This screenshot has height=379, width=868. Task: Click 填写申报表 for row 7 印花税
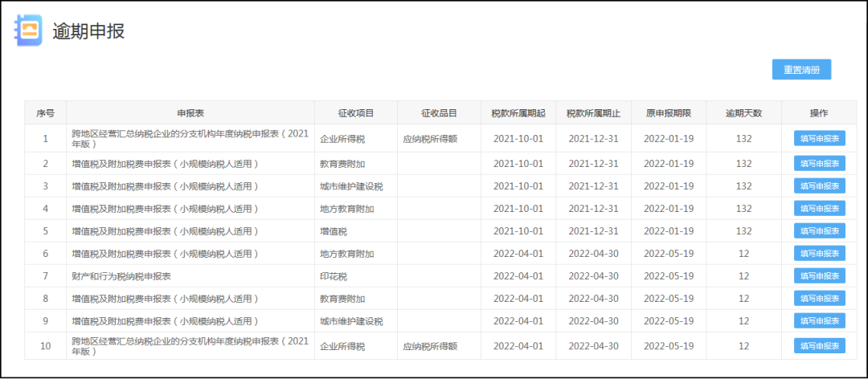pyautogui.click(x=819, y=275)
